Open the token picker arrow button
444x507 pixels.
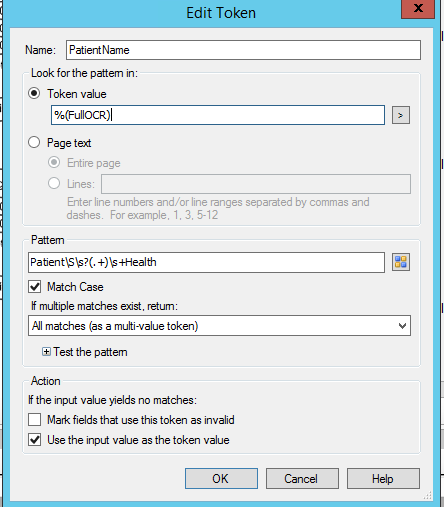click(401, 115)
